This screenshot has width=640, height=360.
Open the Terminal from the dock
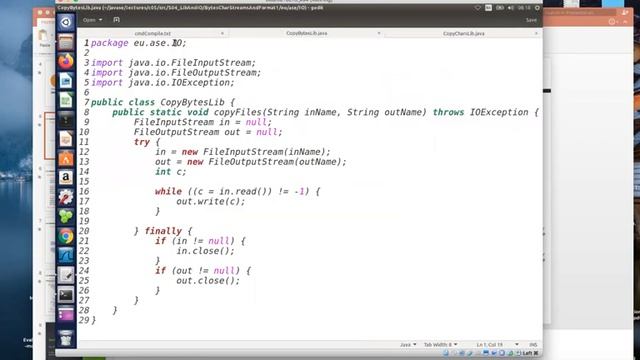coord(66,295)
